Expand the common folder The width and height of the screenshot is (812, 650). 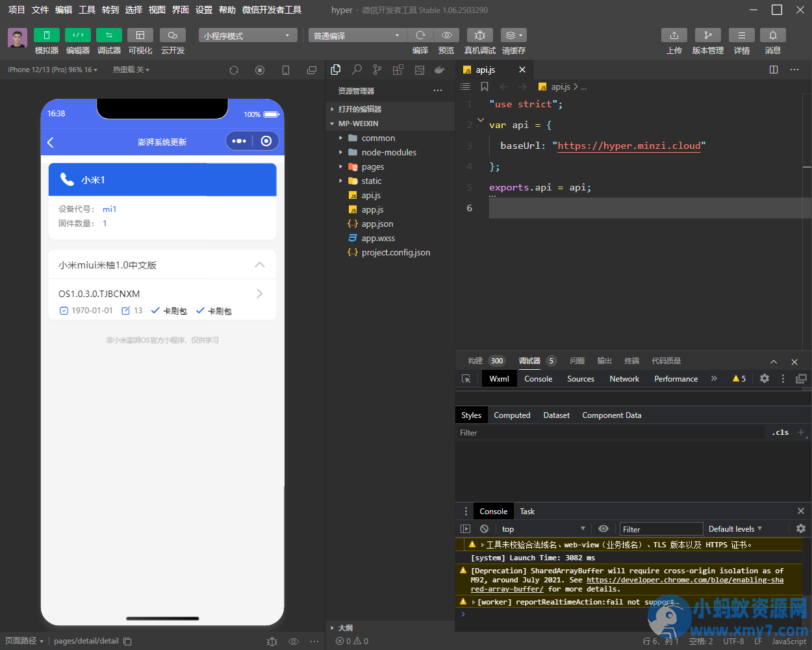click(390, 138)
